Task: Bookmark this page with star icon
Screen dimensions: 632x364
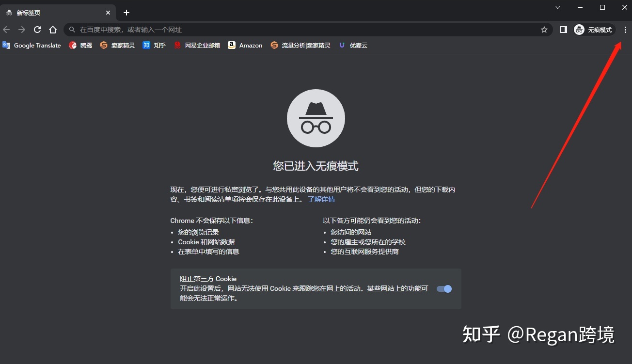Action: pyautogui.click(x=544, y=30)
